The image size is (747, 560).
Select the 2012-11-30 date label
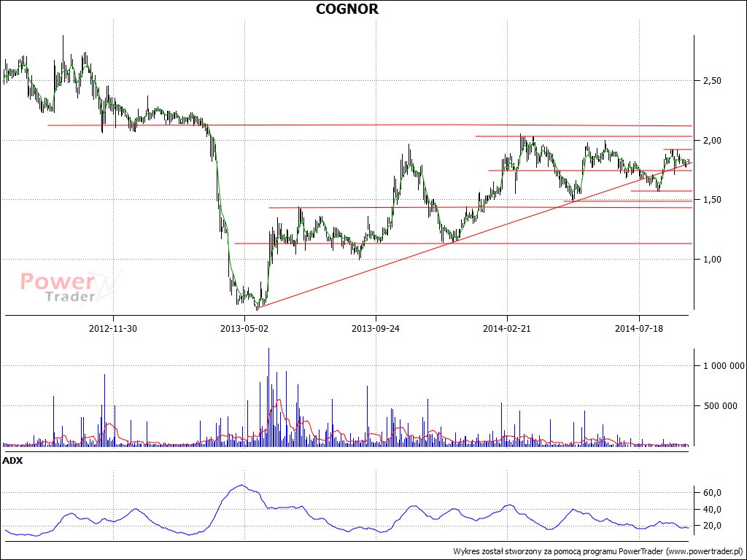(x=113, y=329)
